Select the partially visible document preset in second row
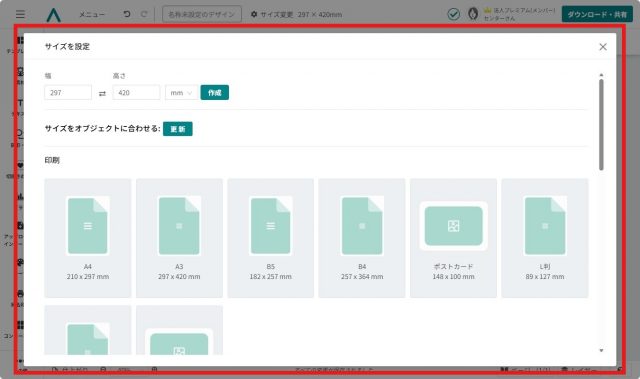Screen dimensions: 640x379 pos(88,330)
